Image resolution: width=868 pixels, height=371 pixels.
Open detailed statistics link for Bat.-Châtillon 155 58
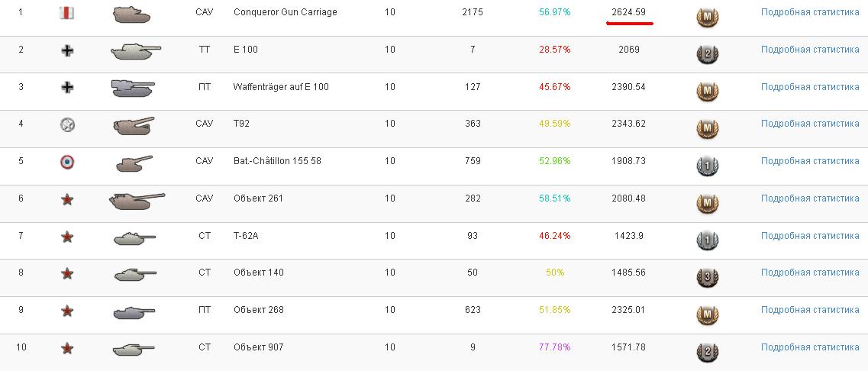810,160
